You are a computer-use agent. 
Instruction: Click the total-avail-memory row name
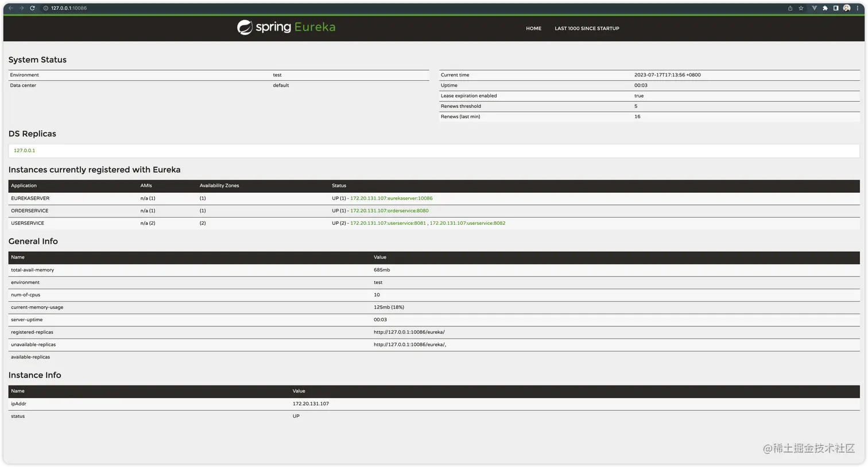point(32,270)
